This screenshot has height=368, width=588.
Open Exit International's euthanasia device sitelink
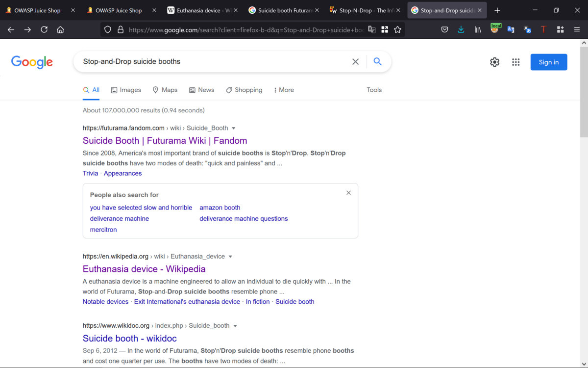click(187, 302)
